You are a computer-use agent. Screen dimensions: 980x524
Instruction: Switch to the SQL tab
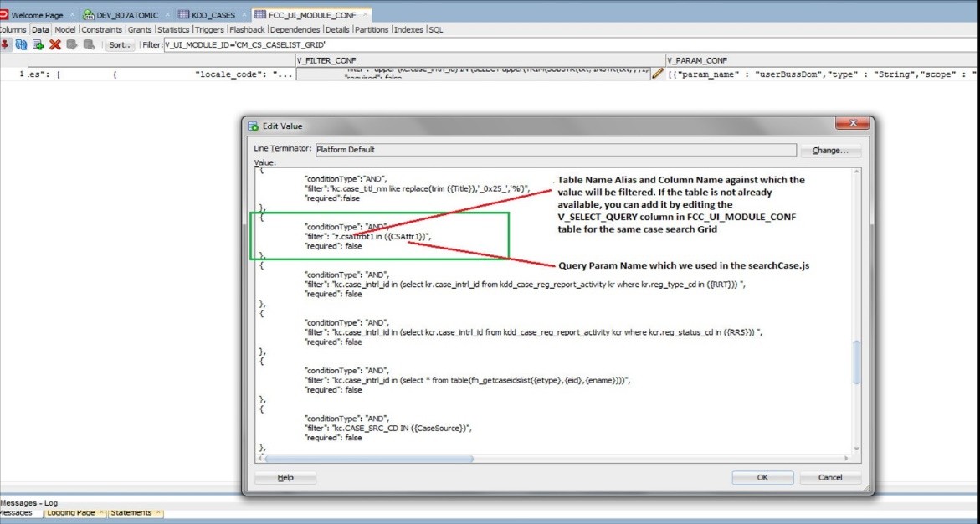click(x=434, y=29)
